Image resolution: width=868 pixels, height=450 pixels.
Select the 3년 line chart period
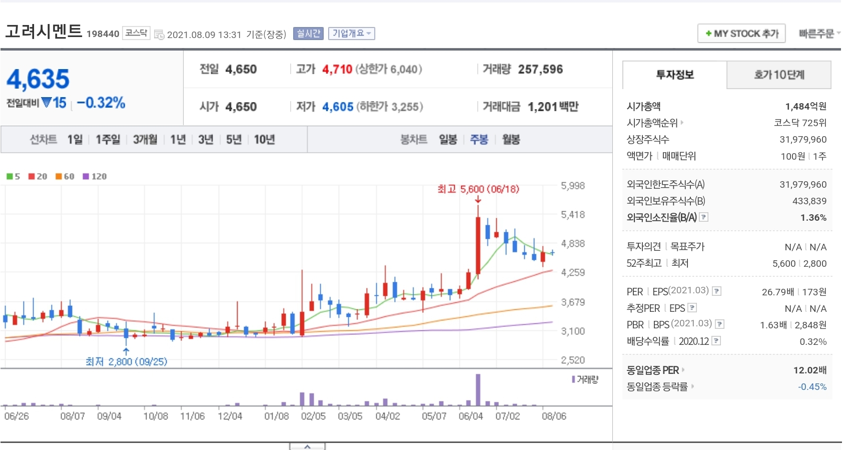pos(206,140)
